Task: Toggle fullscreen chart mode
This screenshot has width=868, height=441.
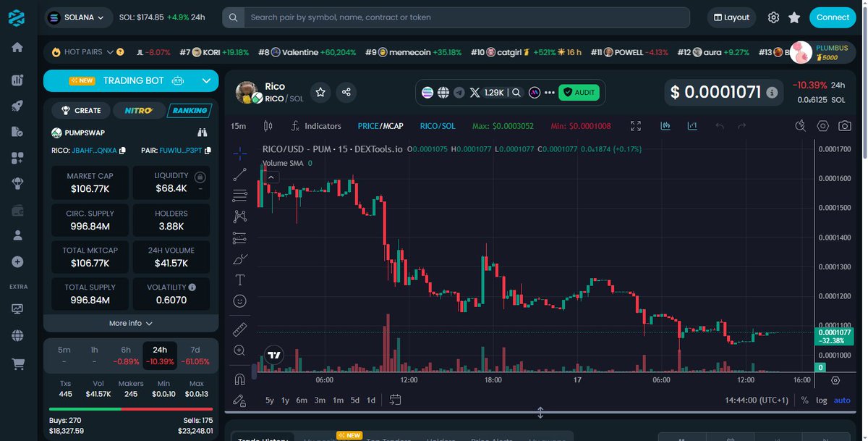Action: [x=636, y=126]
